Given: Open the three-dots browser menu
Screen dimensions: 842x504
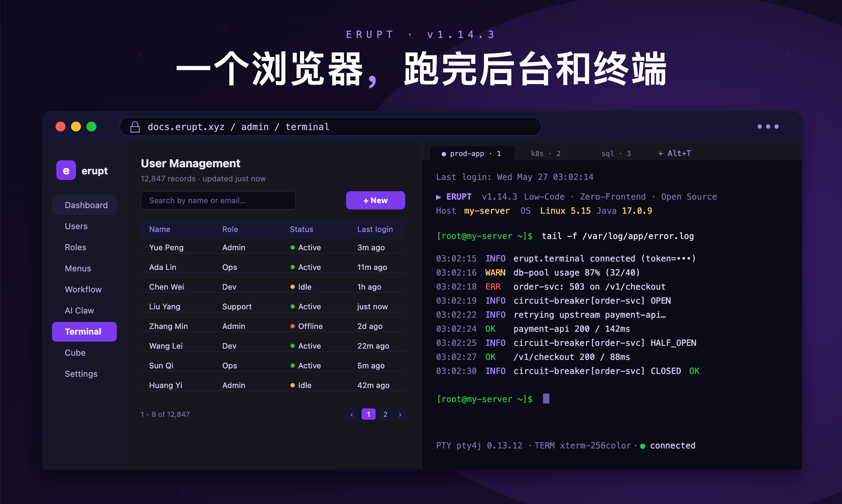Looking at the screenshot, I should click(768, 127).
